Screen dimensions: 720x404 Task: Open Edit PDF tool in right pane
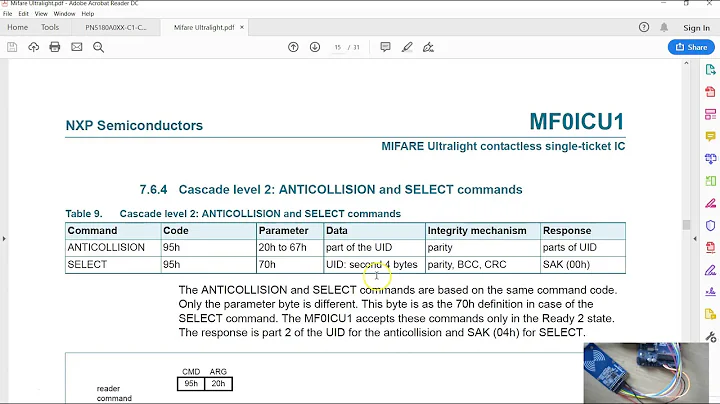[710, 114]
